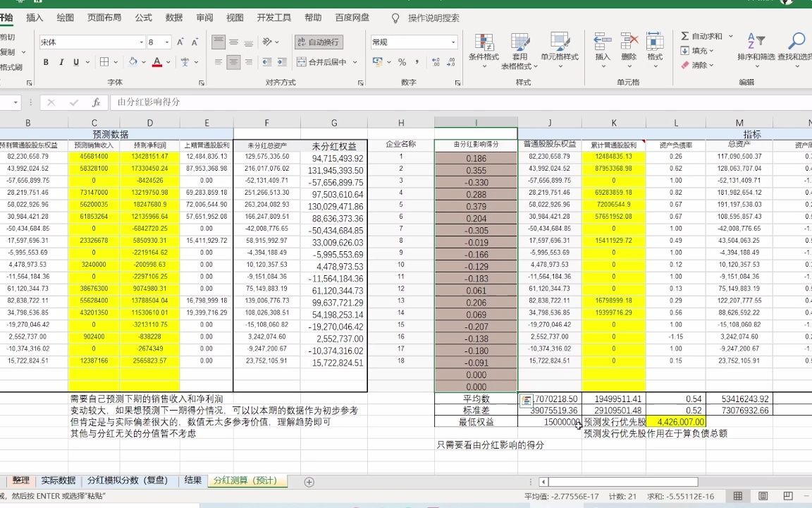The height and width of the screenshot is (508, 812).
Task: Switch to the 公式 ribbon tab
Action: coord(143,18)
